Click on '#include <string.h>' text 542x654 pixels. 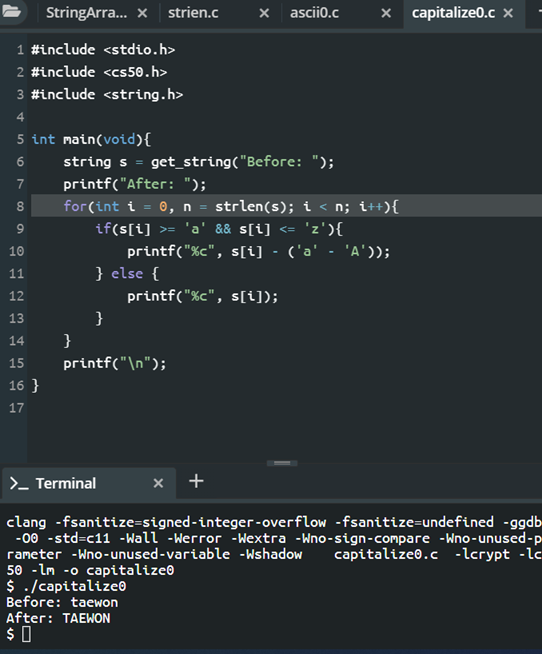tap(107, 95)
